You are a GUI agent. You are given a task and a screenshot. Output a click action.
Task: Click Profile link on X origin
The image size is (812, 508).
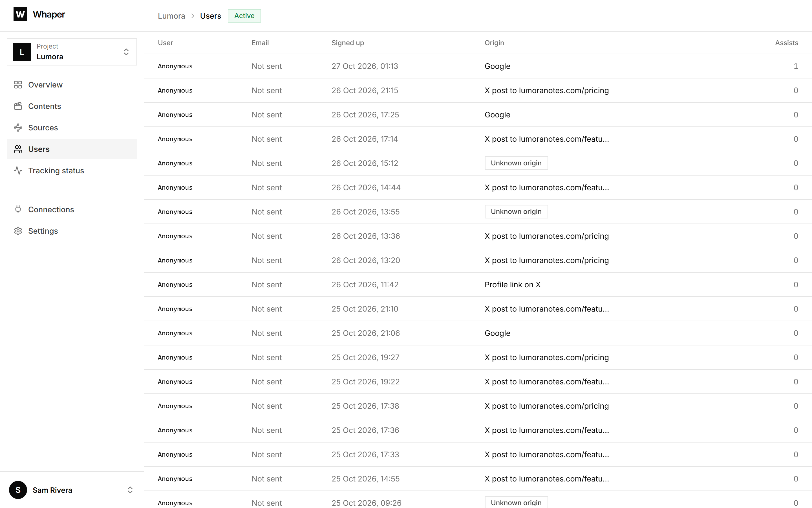512,284
